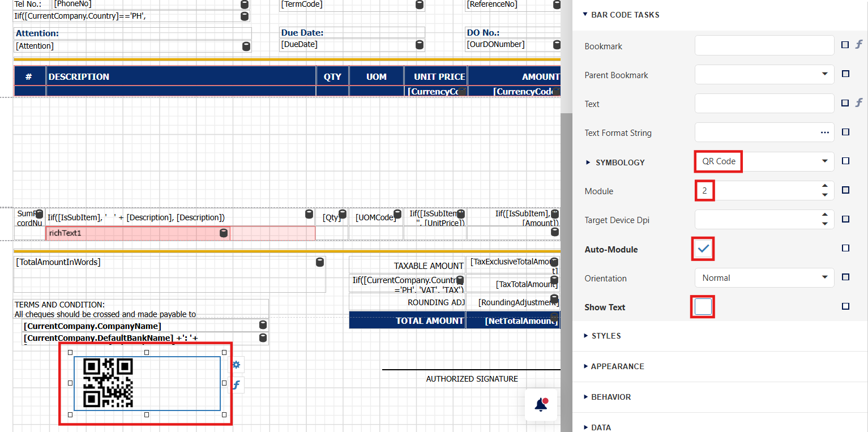Click the design surface vertical scrollbar thumb

[x=566, y=272]
